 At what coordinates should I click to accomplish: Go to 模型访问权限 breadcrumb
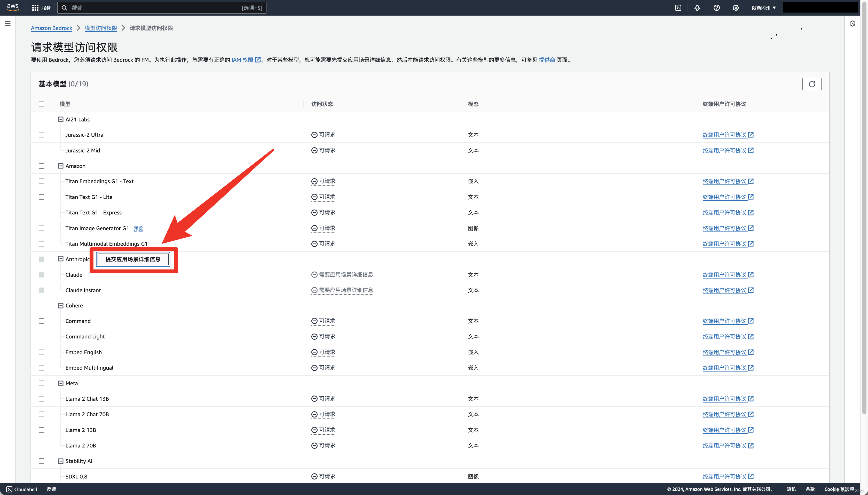click(100, 28)
